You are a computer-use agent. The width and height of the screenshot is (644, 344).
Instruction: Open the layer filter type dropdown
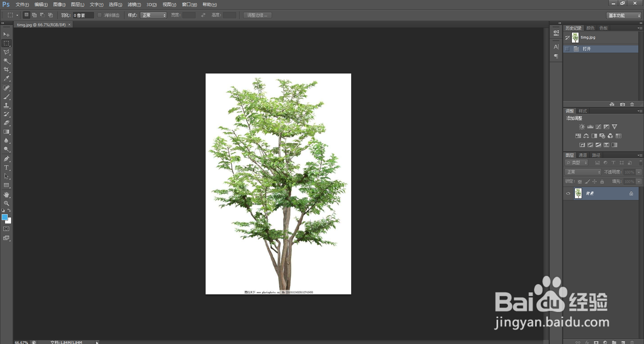(577, 162)
